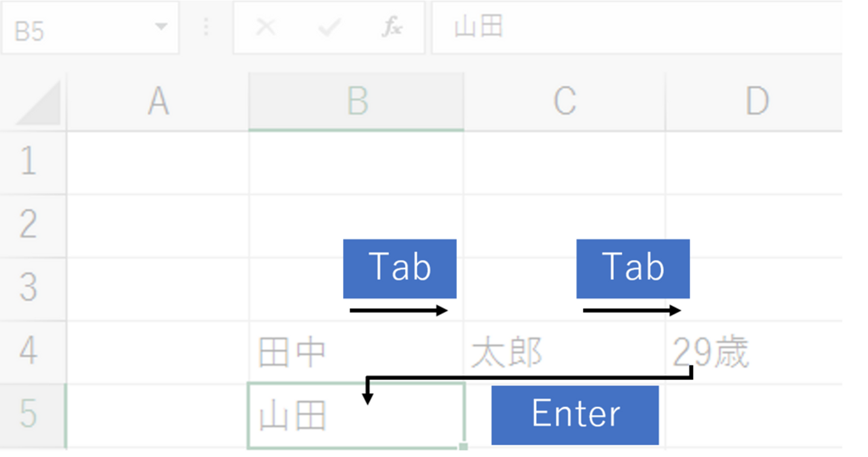The width and height of the screenshot is (868, 457).
Task: Click the Enter checkmark formula bar icon
Action: [329, 28]
